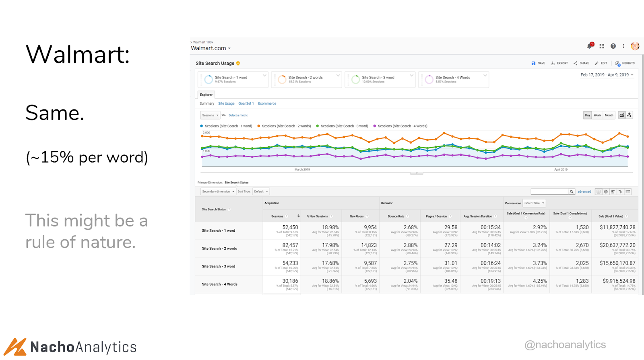Open the apps grid icon
This screenshot has width=644, height=360.
click(602, 46)
